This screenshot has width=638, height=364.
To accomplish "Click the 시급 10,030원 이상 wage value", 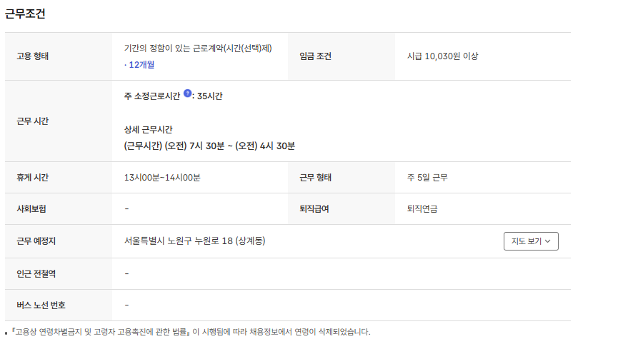I will (x=442, y=56).
